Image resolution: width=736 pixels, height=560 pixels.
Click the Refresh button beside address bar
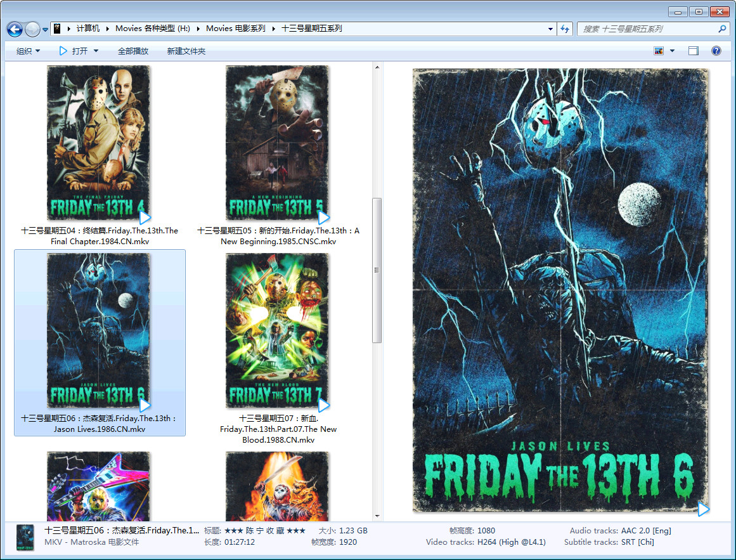coord(565,29)
